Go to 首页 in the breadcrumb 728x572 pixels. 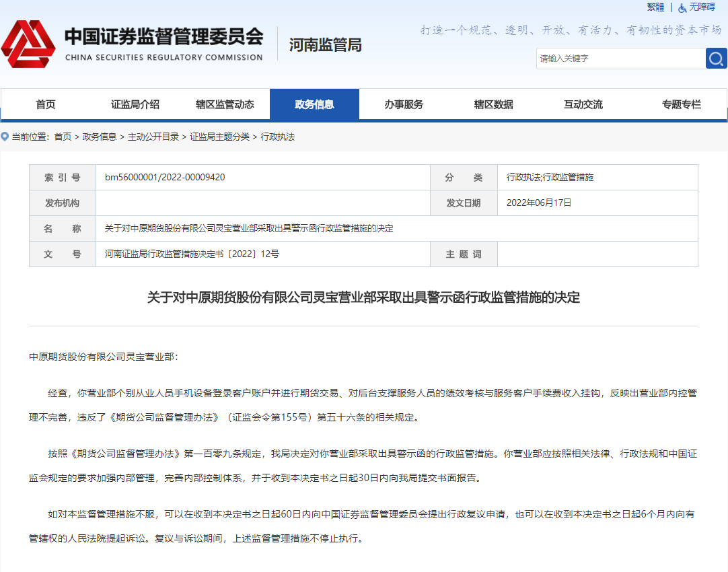[x=63, y=137]
